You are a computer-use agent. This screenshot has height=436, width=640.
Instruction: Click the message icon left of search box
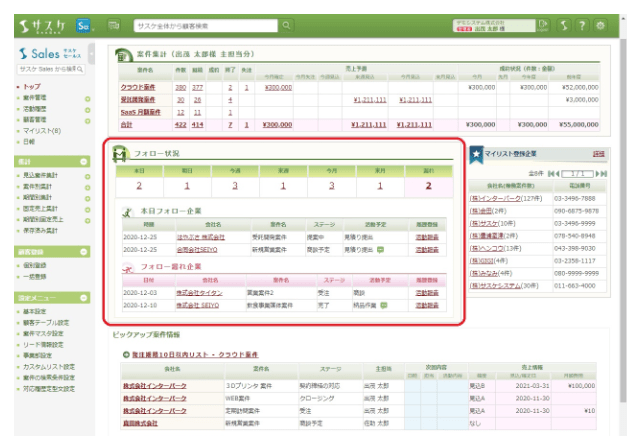114,22
